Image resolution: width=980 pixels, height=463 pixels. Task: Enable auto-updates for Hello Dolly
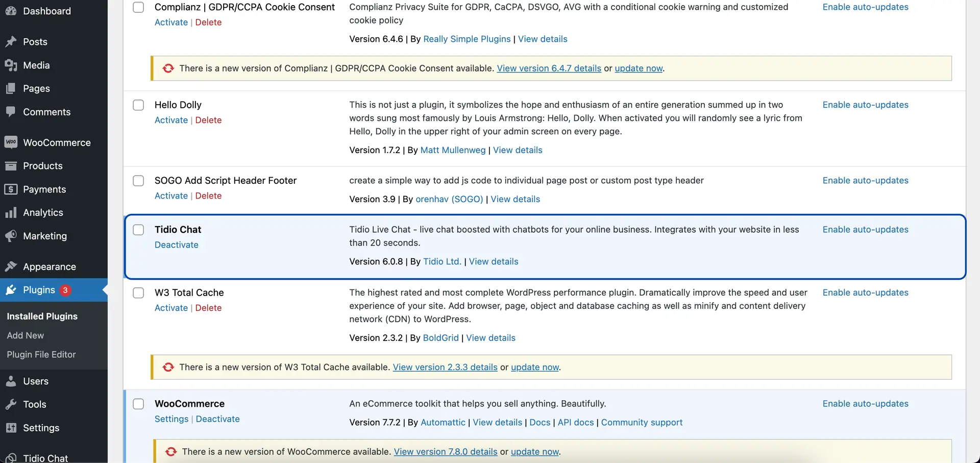[x=866, y=105]
